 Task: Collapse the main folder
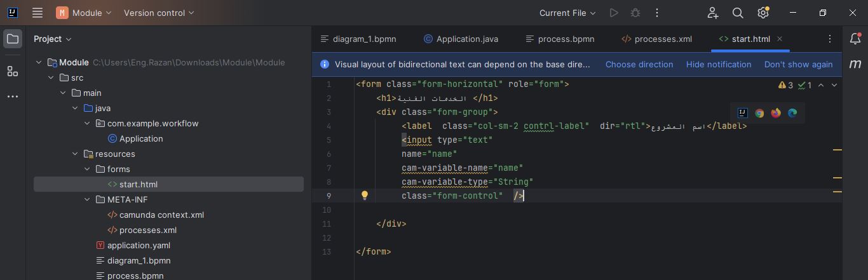[63, 93]
